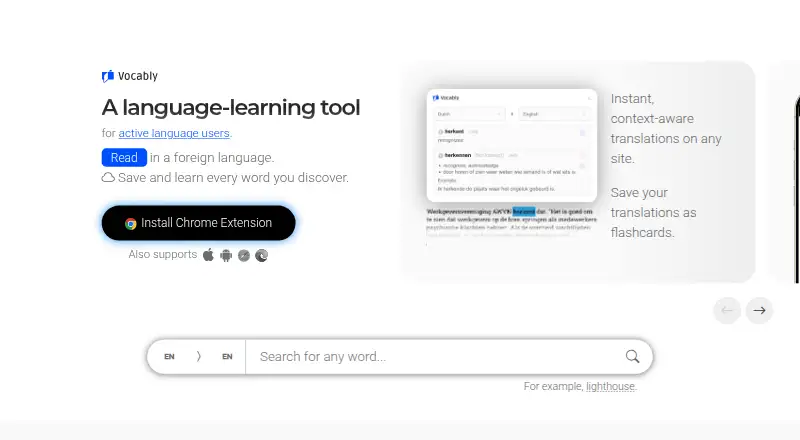This screenshot has height=440, width=800.
Task: Open the Android platform icon
Action: coord(226,255)
